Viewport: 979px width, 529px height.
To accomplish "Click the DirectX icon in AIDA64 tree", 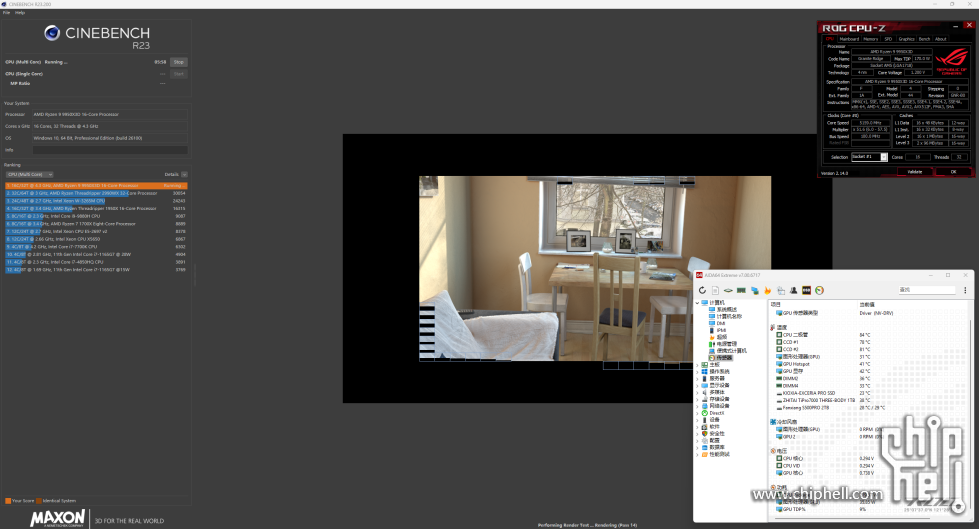I will click(704, 413).
